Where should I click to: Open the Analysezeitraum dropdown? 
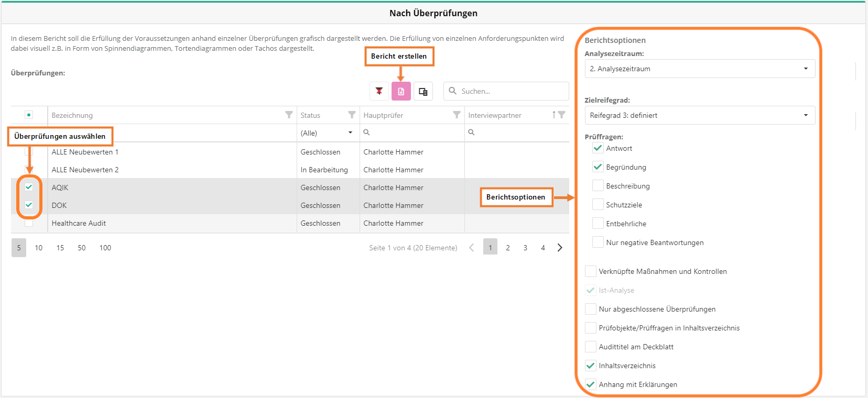point(699,69)
